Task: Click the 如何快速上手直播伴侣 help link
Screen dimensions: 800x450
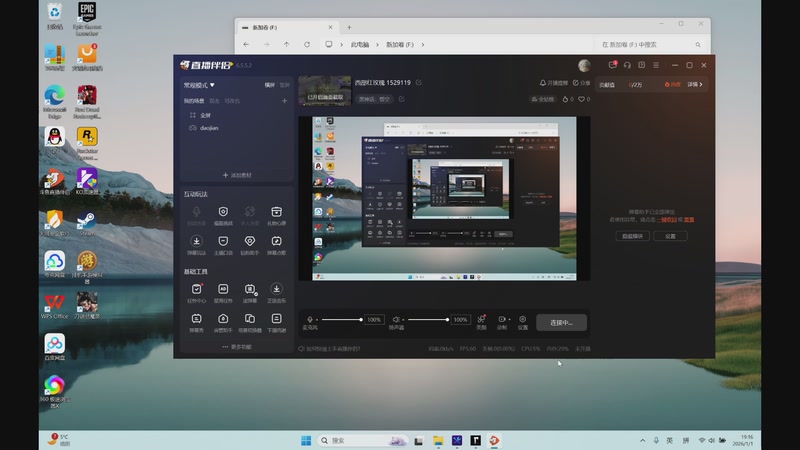Action: pyautogui.click(x=329, y=349)
